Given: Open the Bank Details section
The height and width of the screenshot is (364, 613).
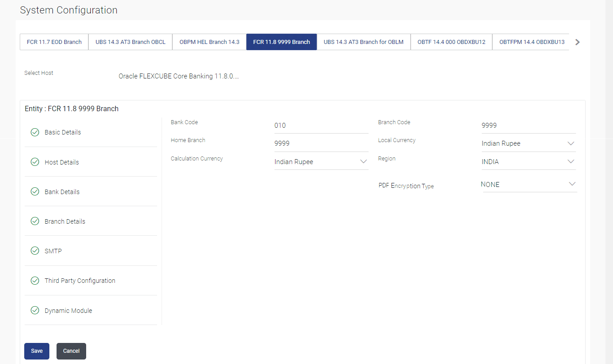Looking at the screenshot, I should tap(91, 192).
